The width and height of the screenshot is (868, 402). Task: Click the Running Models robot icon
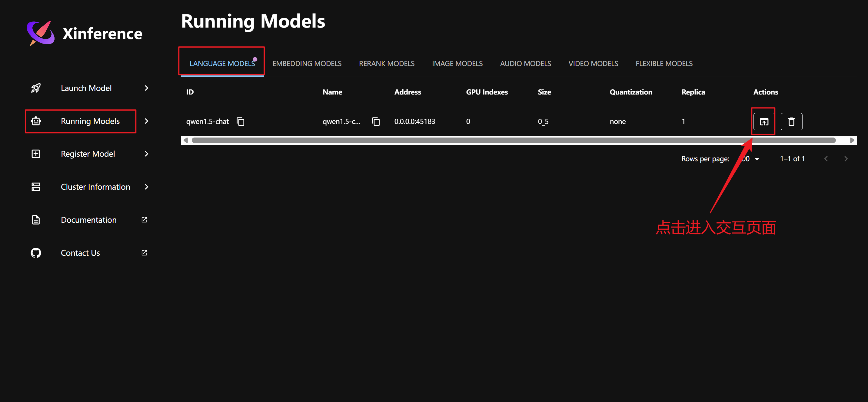36,121
